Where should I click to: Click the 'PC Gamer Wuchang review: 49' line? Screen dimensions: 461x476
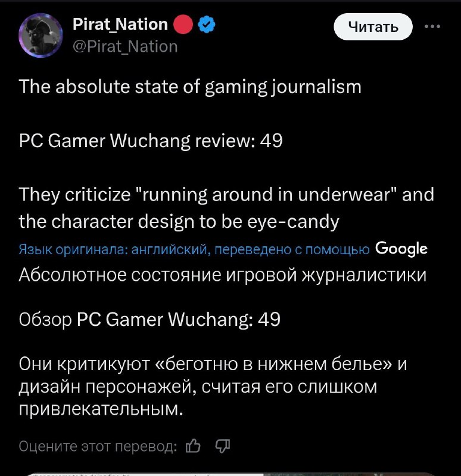tap(151, 141)
